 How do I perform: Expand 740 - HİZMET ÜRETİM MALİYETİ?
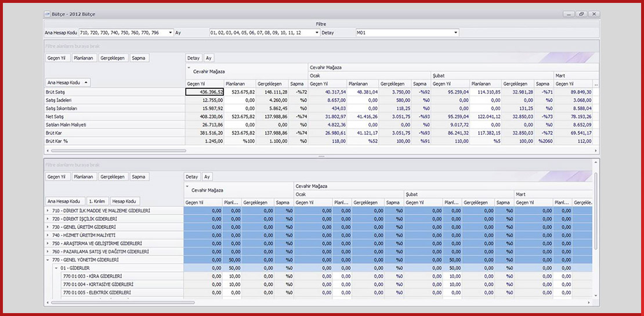click(x=49, y=235)
